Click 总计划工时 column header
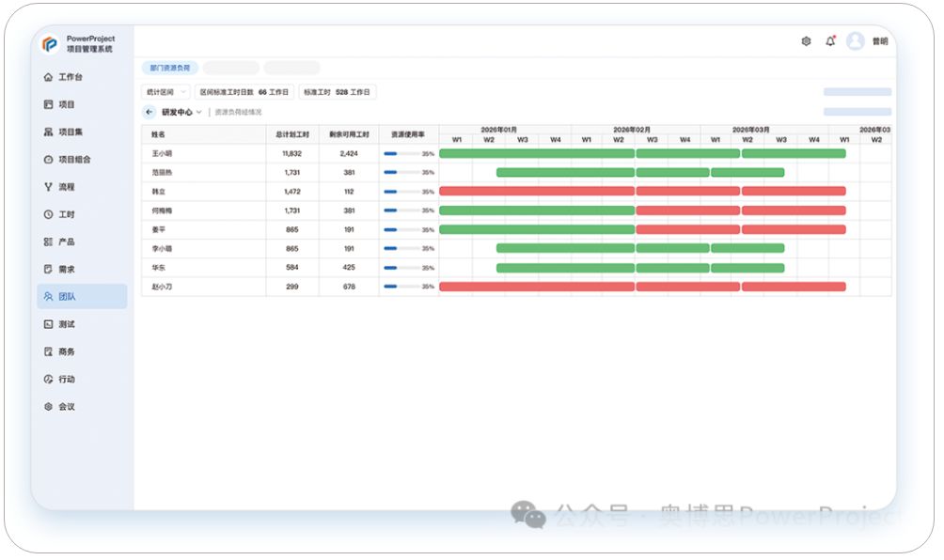Screen dimensions: 944x560 tap(292, 134)
